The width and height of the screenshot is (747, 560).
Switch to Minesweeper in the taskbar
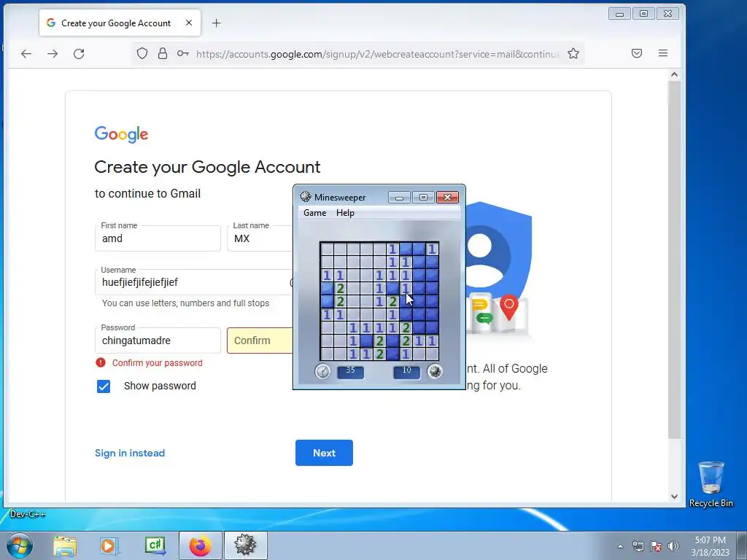coord(245,545)
